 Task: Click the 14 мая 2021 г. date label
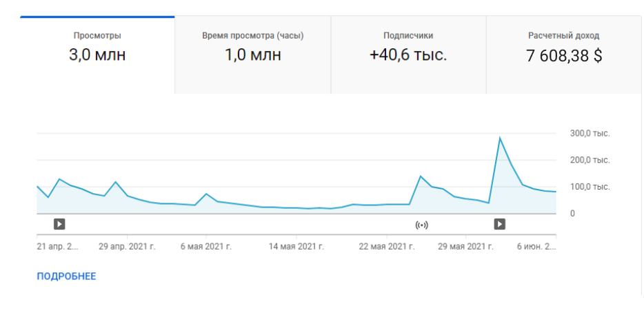(x=296, y=247)
